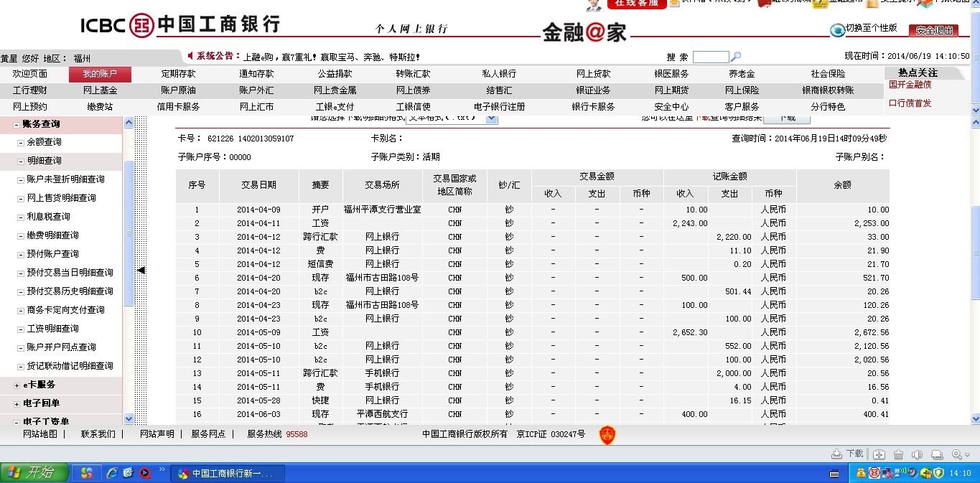Select 明细查询 in the sidebar

tap(45, 161)
